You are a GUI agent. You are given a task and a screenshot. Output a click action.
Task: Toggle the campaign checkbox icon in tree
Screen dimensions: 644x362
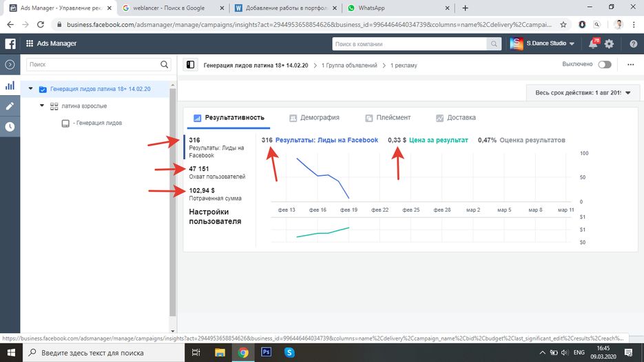[43, 89]
